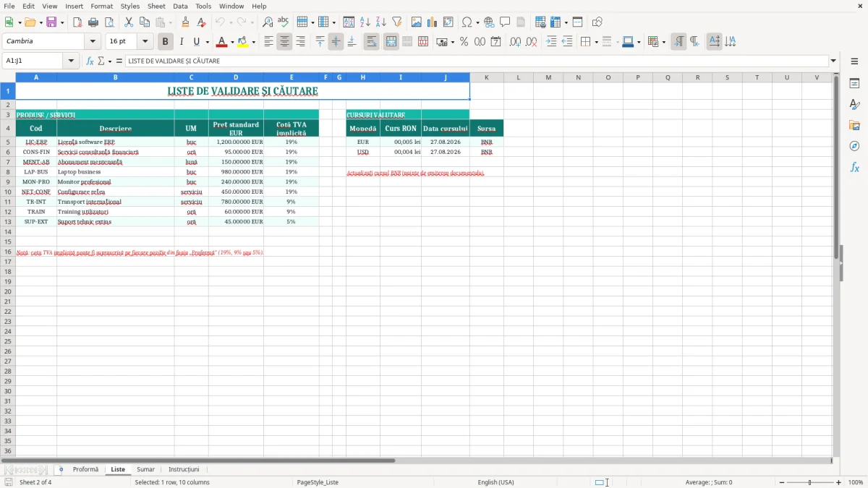Copy selection with the Copy icon
This screenshot has width=868, height=488.
point(145,22)
